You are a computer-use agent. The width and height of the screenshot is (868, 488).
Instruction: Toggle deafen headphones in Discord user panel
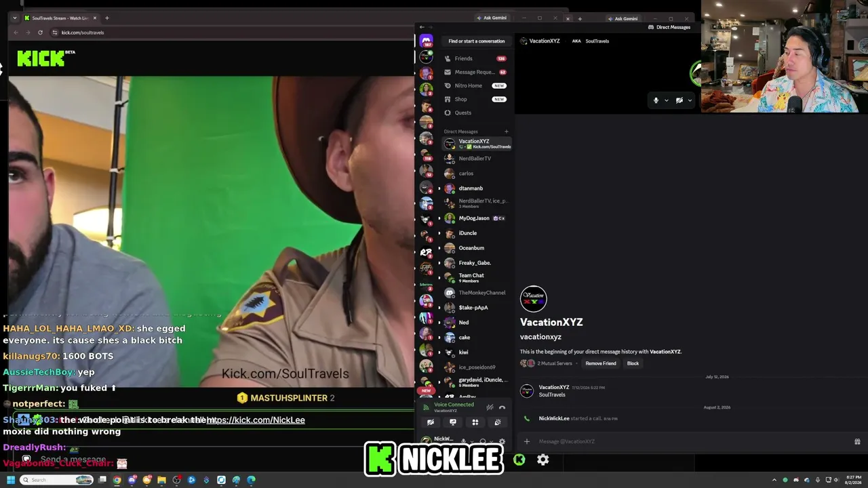coord(483,441)
